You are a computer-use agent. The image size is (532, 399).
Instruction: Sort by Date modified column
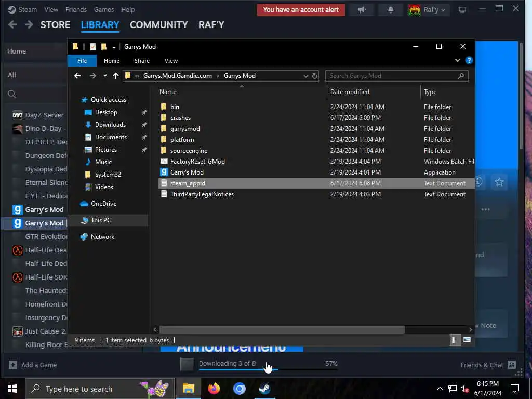pyautogui.click(x=350, y=92)
